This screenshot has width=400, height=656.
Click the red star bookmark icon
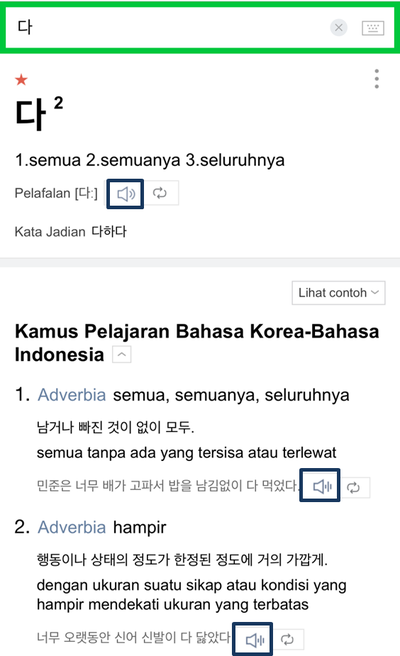tap(21, 79)
